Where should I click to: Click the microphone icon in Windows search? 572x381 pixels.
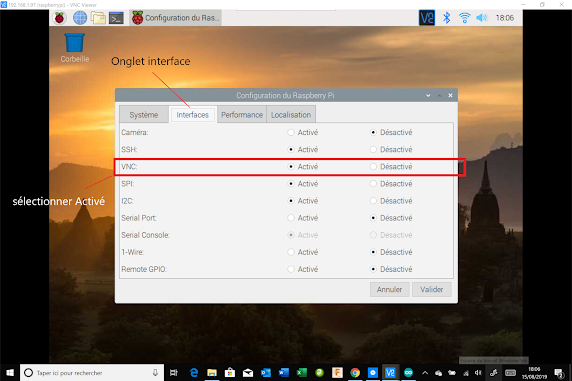155,373
